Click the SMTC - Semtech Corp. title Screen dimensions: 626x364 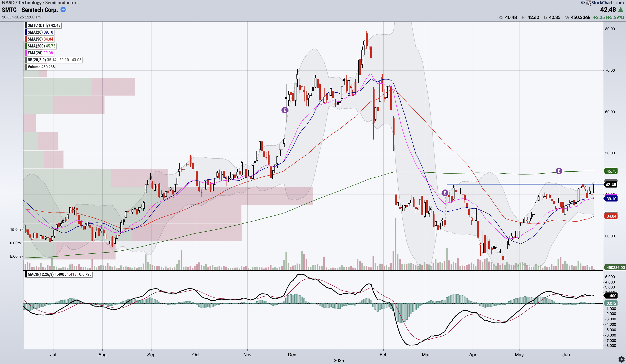(30, 10)
